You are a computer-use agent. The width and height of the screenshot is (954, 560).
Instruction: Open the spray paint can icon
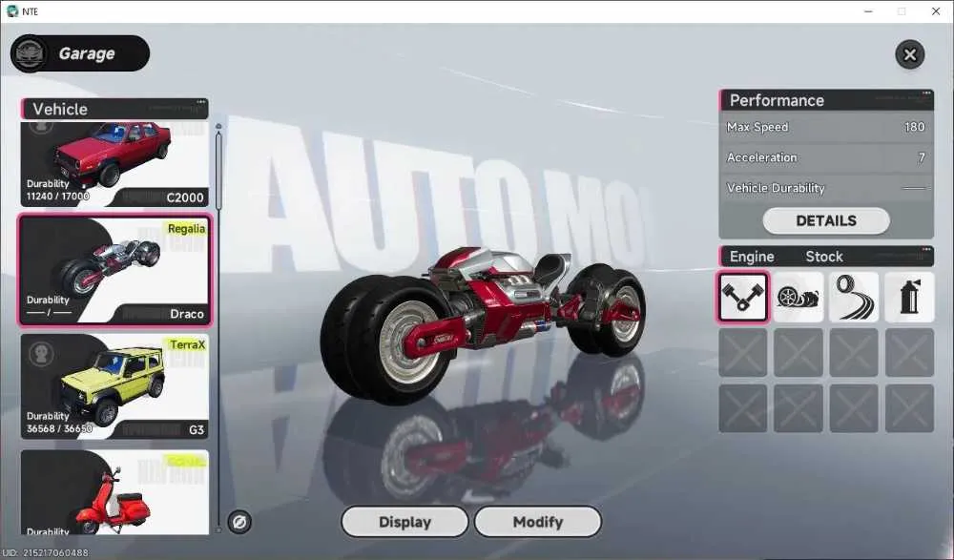pyautogui.click(x=909, y=297)
